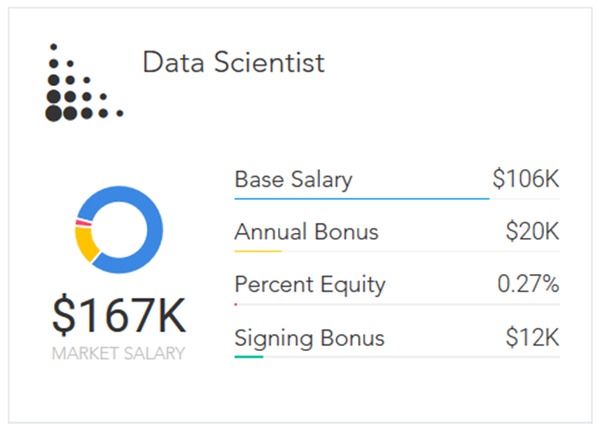Click the $12K signing bonus value
600x424 pixels.
pyautogui.click(x=532, y=337)
